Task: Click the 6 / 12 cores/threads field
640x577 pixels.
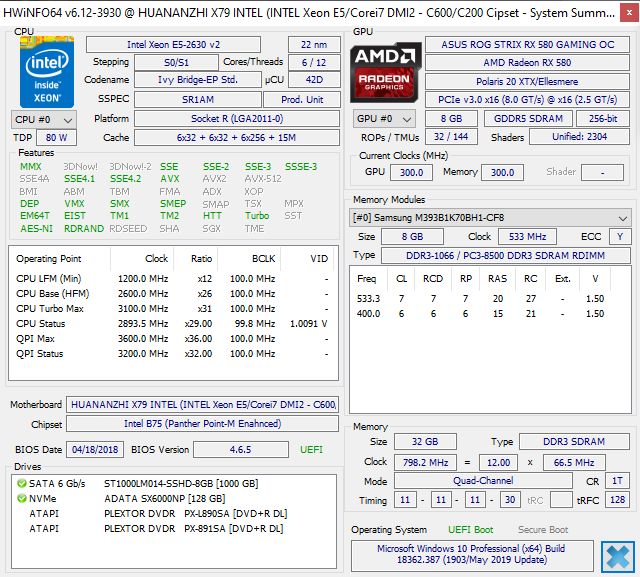Action: pos(314,63)
